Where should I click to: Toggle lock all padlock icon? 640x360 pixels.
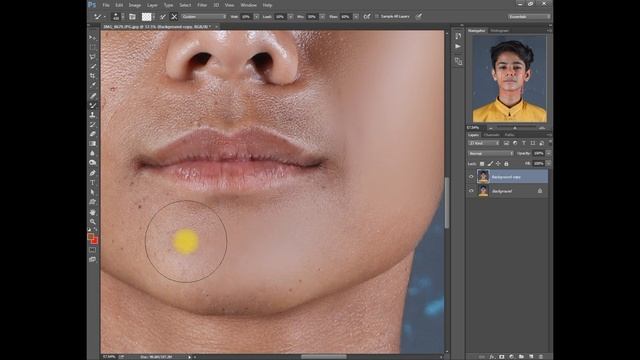[x=506, y=164]
